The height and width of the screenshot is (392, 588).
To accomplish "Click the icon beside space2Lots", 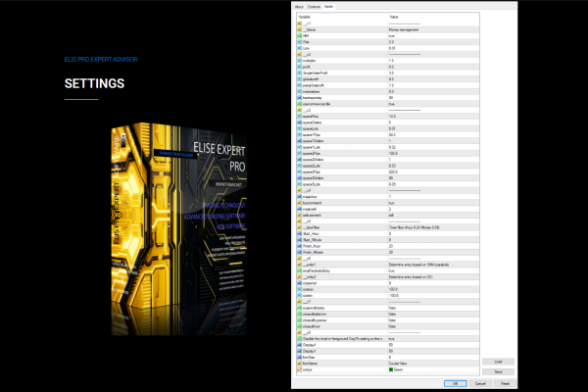I will [299, 166].
